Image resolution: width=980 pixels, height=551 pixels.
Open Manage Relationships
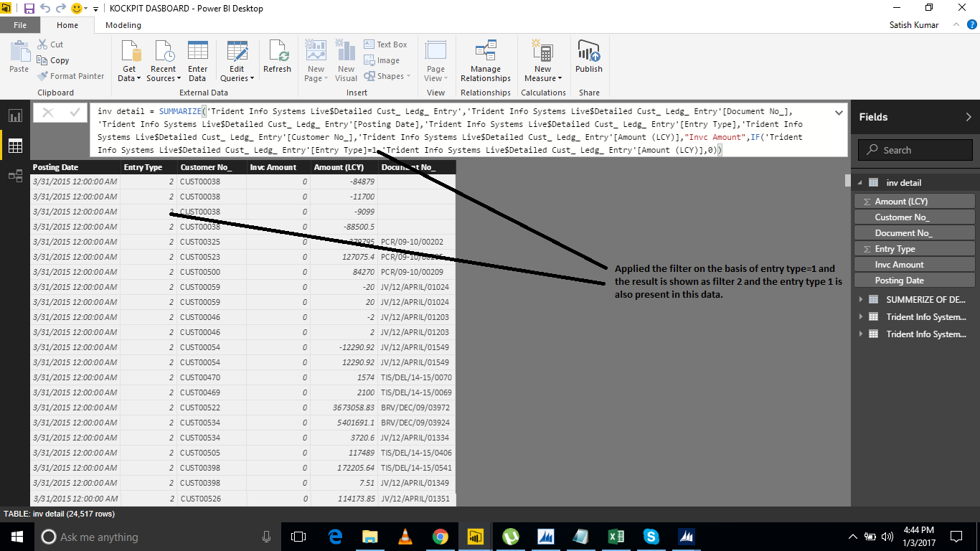coord(486,62)
